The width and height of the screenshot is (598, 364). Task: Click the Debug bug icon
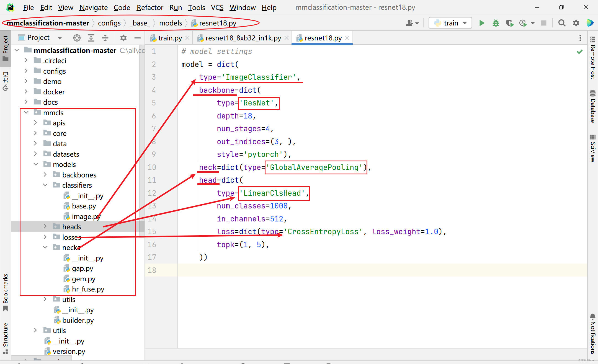496,23
